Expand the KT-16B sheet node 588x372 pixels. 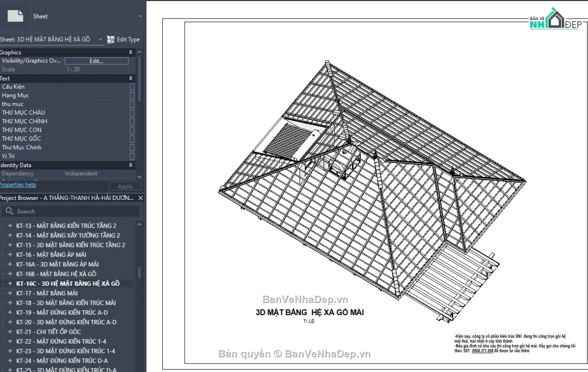tap(10, 274)
